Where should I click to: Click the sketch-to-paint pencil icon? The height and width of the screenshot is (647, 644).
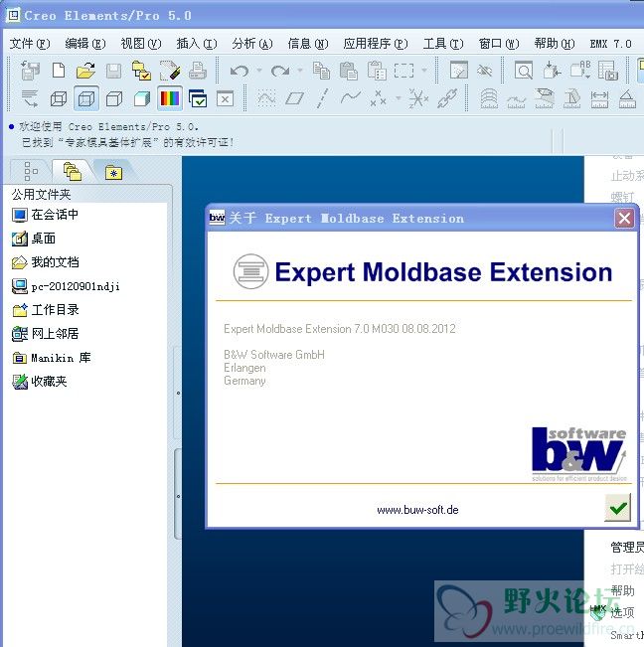pos(170,71)
